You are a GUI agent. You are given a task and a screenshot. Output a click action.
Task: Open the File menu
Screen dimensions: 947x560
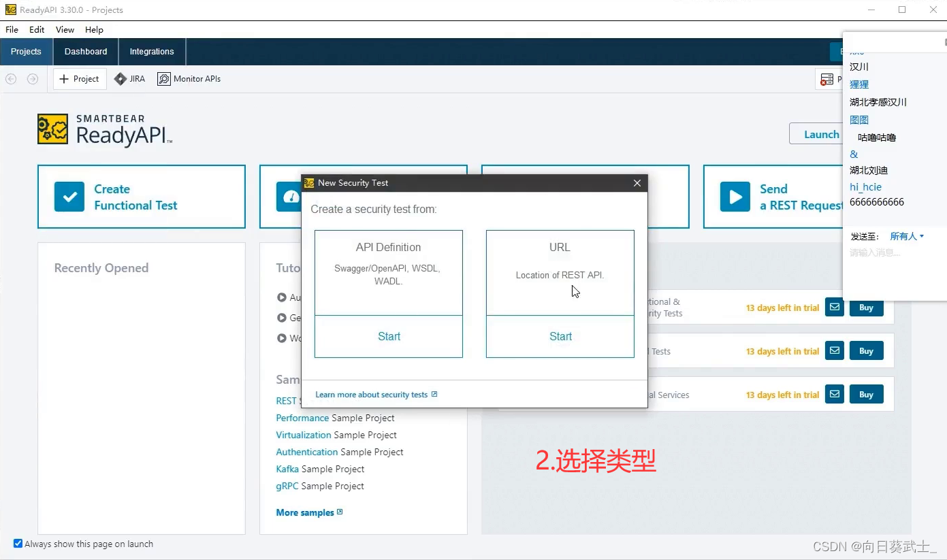[x=12, y=29]
